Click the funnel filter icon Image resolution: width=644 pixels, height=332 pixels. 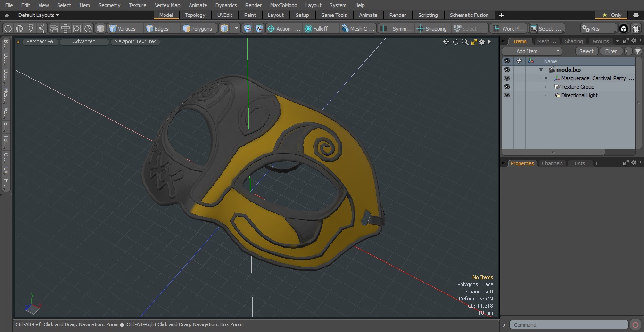[637, 51]
